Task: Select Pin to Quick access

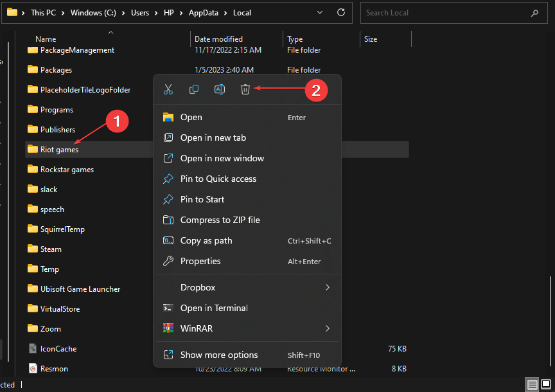Action: click(x=247, y=179)
